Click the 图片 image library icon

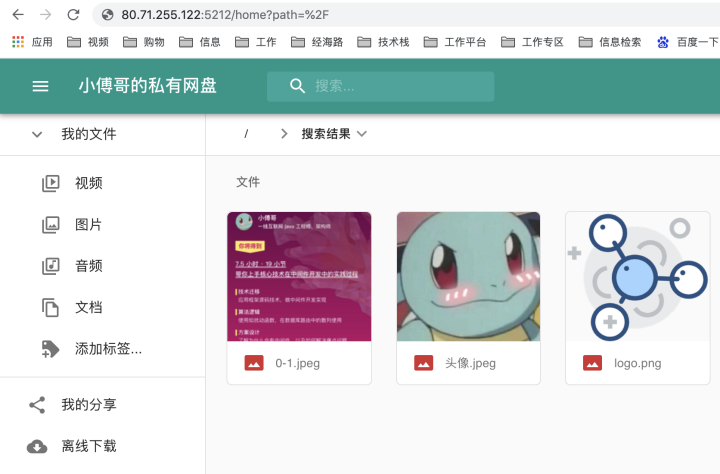point(51,225)
